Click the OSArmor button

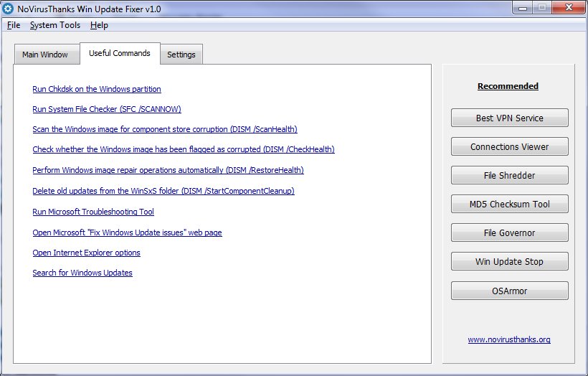coord(510,291)
